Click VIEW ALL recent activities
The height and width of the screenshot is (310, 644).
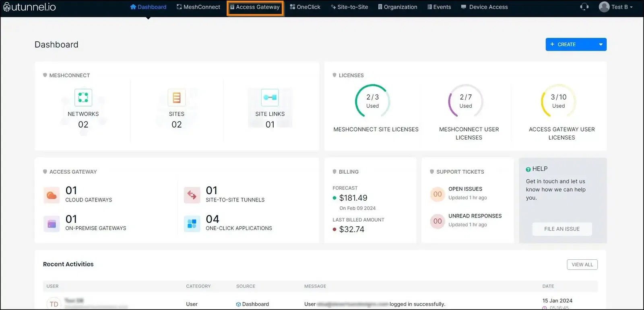[x=582, y=265]
